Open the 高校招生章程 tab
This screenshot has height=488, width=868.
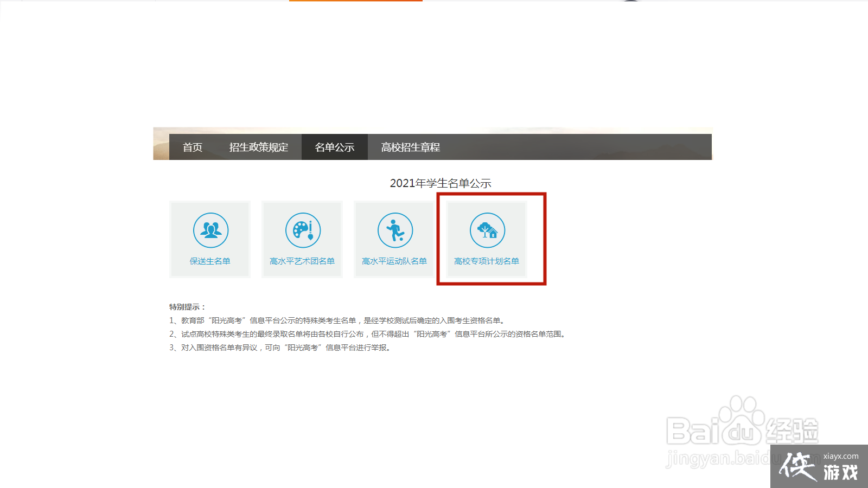click(x=410, y=147)
